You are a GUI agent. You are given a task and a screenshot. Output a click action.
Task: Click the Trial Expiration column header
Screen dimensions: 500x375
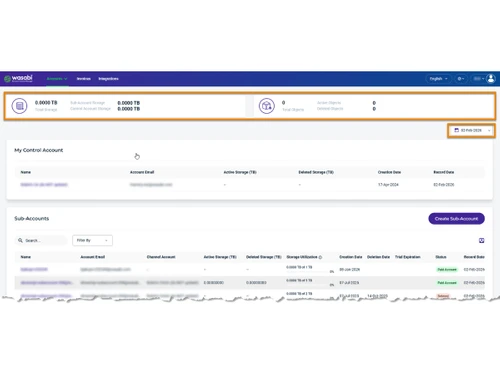pyautogui.click(x=408, y=257)
